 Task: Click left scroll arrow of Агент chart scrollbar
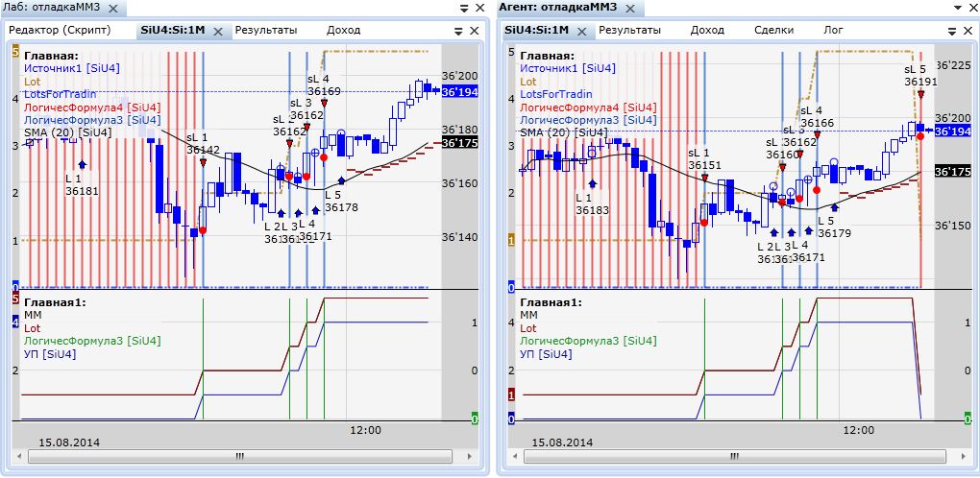point(516,456)
